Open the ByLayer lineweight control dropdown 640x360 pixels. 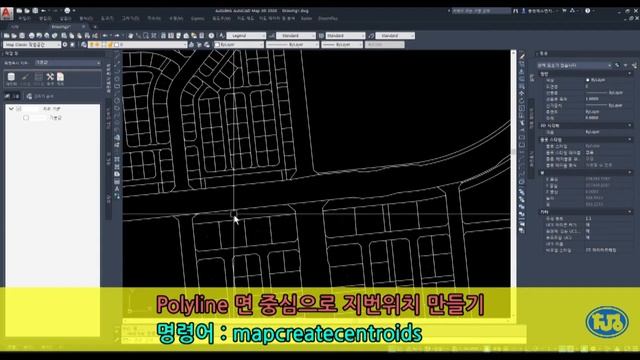tap(342, 44)
